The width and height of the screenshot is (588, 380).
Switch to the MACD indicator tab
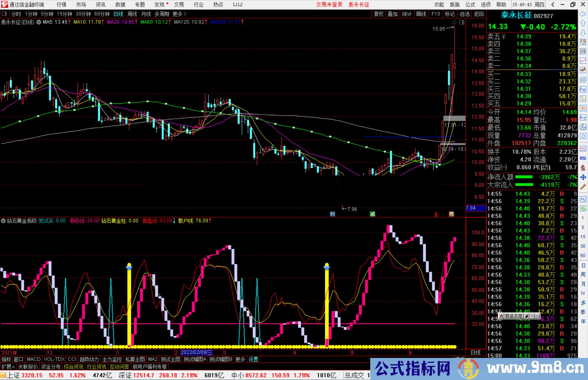(33, 359)
